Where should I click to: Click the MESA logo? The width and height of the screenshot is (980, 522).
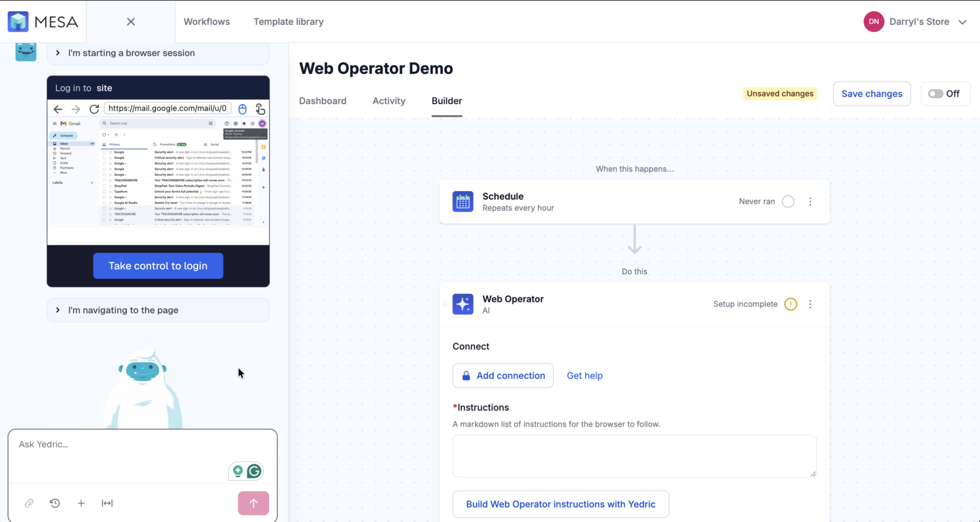point(42,21)
